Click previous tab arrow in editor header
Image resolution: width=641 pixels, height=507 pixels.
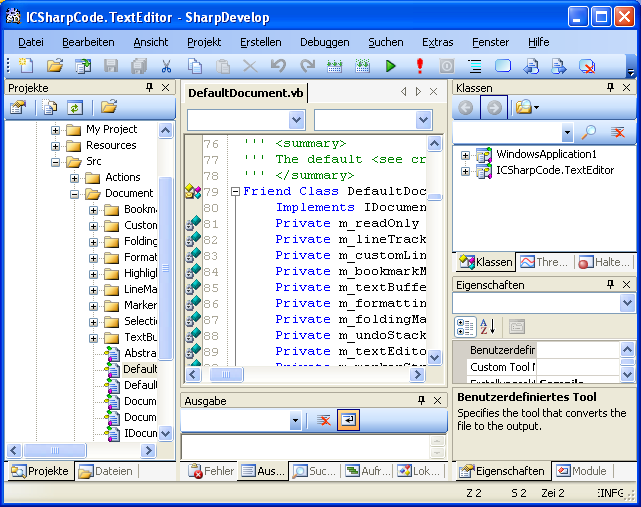click(403, 92)
